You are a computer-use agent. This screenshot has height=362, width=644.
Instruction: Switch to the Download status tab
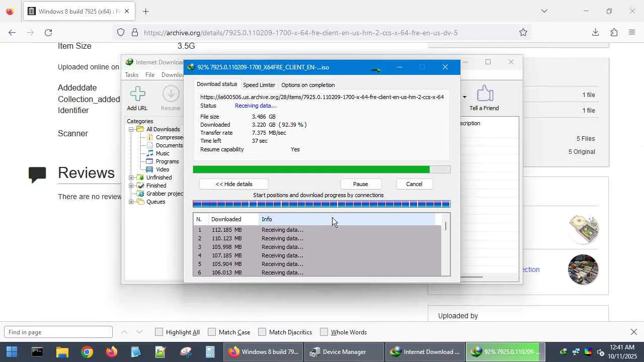point(217,84)
